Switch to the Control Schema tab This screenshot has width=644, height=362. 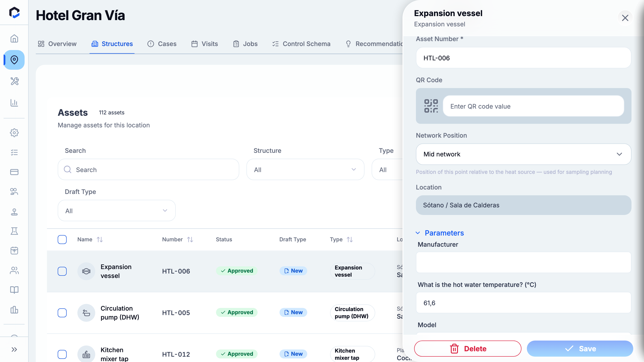tap(301, 44)
